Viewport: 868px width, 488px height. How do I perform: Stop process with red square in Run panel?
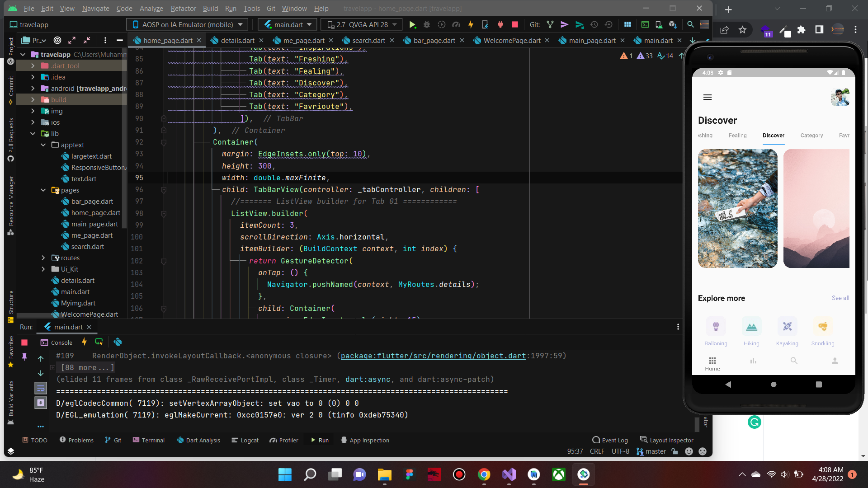(24, 343)
